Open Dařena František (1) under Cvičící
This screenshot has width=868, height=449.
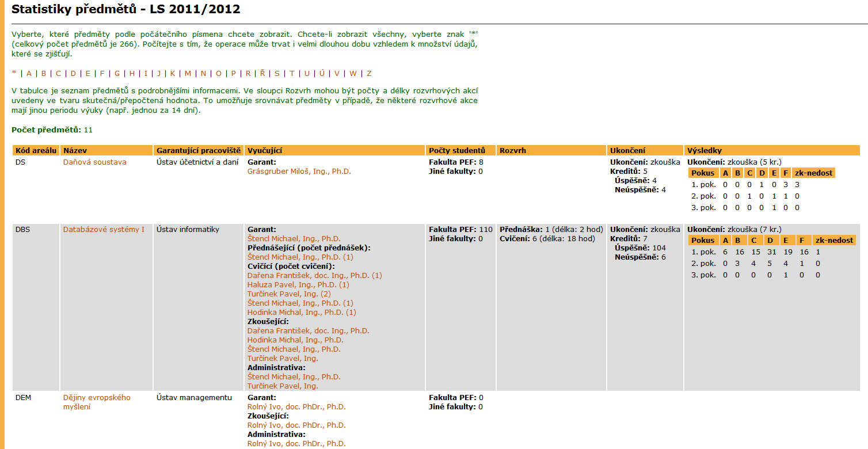(314, 276)
